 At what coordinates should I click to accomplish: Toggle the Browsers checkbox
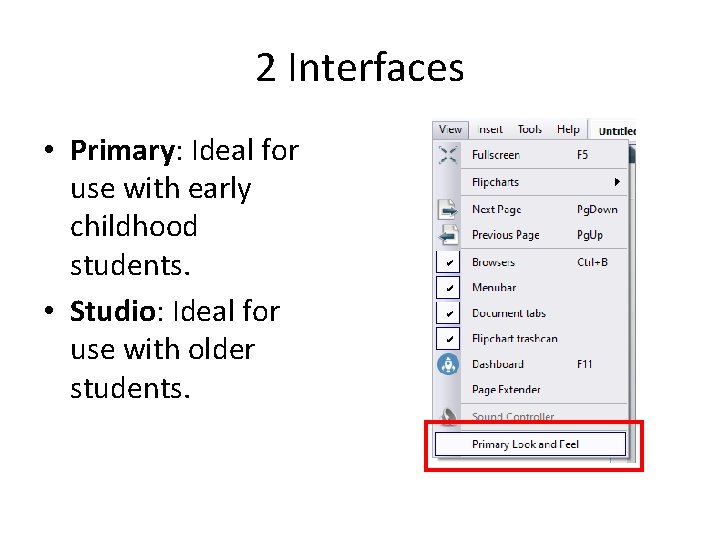[448, 262]
